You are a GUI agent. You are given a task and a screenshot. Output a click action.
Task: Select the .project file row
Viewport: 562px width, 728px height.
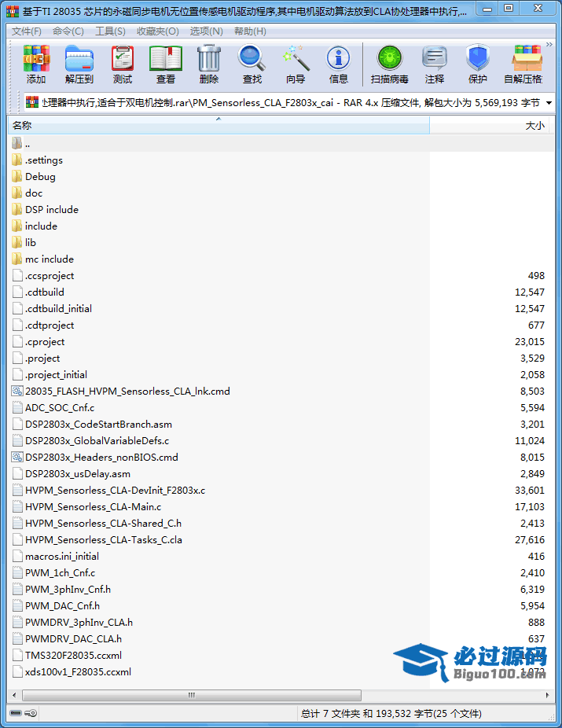(x=281, y=358)
